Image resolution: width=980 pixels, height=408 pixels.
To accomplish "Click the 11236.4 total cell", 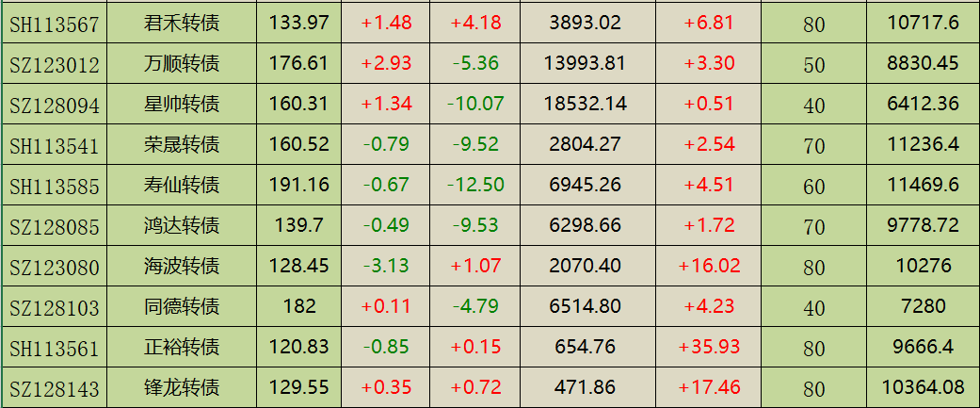I will pyautogui.click(x=923, y=144).
